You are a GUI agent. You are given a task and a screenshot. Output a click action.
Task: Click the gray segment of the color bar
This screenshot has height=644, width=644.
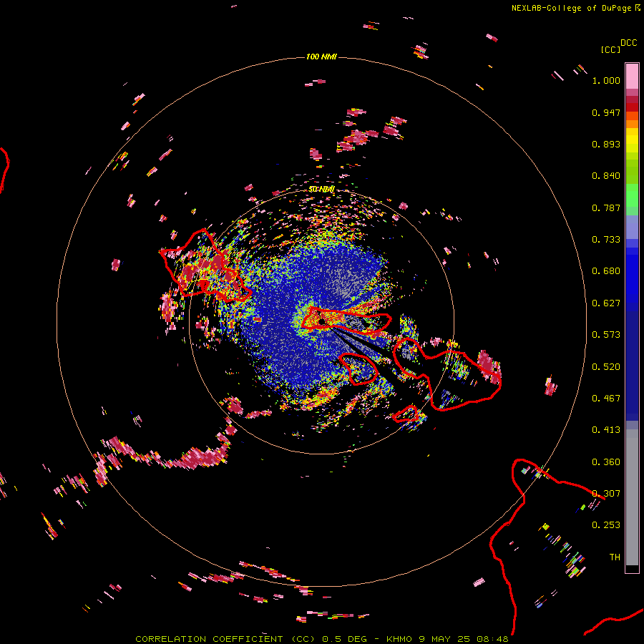[632, 497]
